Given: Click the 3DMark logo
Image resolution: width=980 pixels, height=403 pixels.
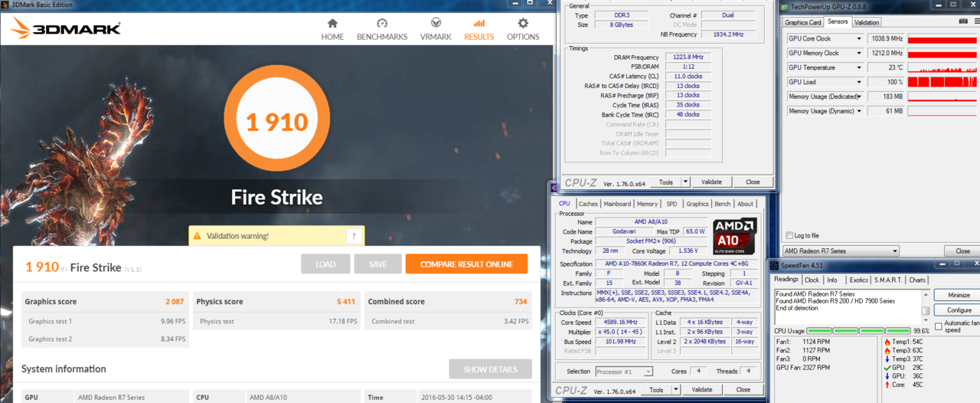Looking at the screenshot, I should (66, 29).
